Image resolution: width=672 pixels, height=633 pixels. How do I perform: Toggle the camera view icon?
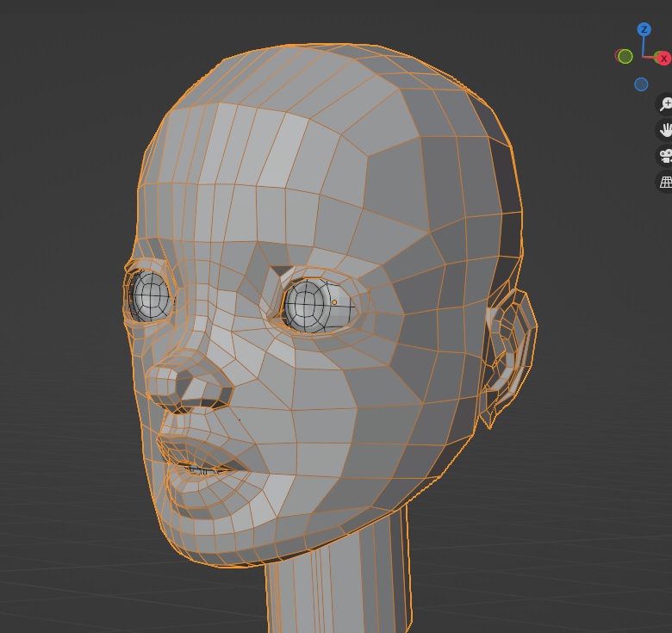click(x=665, y=156)
